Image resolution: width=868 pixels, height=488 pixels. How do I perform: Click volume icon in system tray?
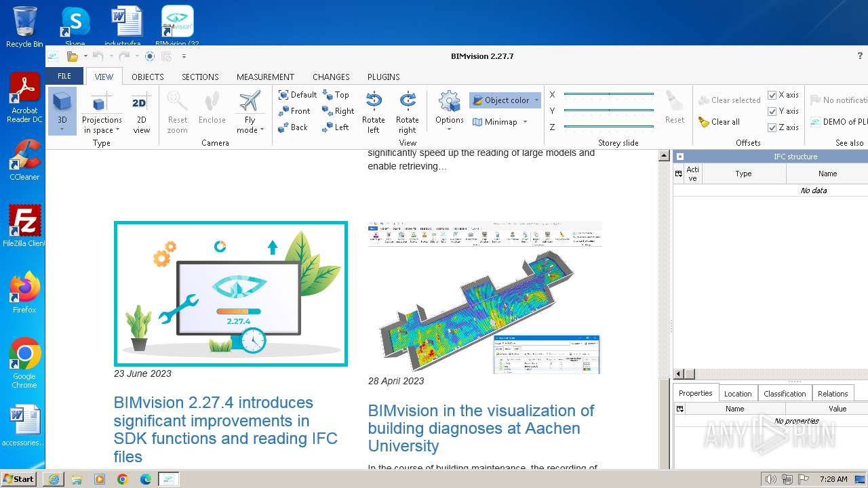point(771,479)
